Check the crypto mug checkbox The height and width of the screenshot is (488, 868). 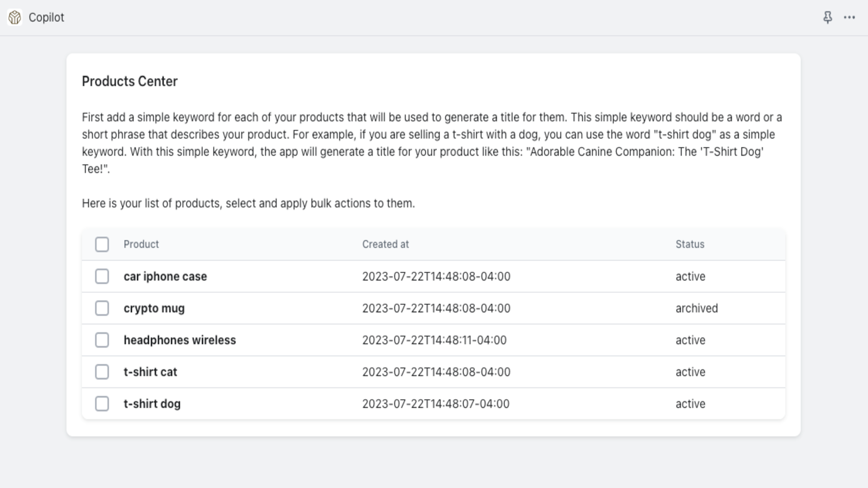[x=102, y=309]
